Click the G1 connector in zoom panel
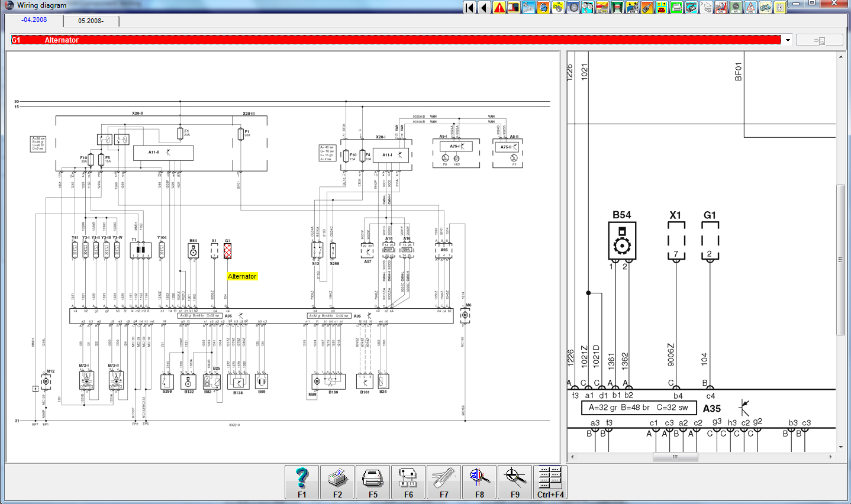Viewport: 851px width, 504px height. (x=710, y=241)
